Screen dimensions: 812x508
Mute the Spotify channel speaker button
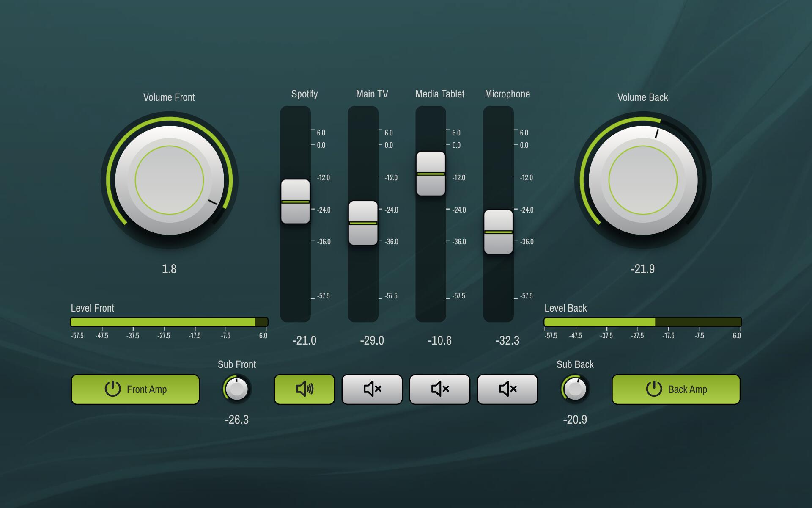coord(304,389)
